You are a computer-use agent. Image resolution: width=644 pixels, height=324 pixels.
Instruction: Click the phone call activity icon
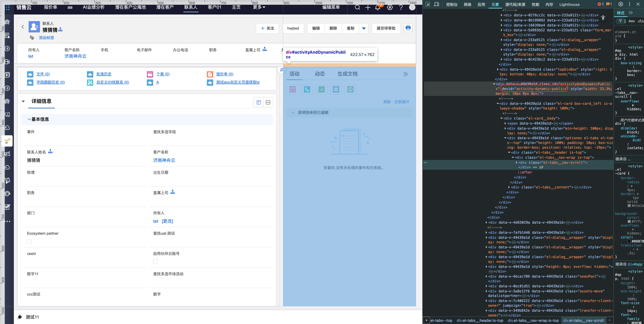[307, 90]
